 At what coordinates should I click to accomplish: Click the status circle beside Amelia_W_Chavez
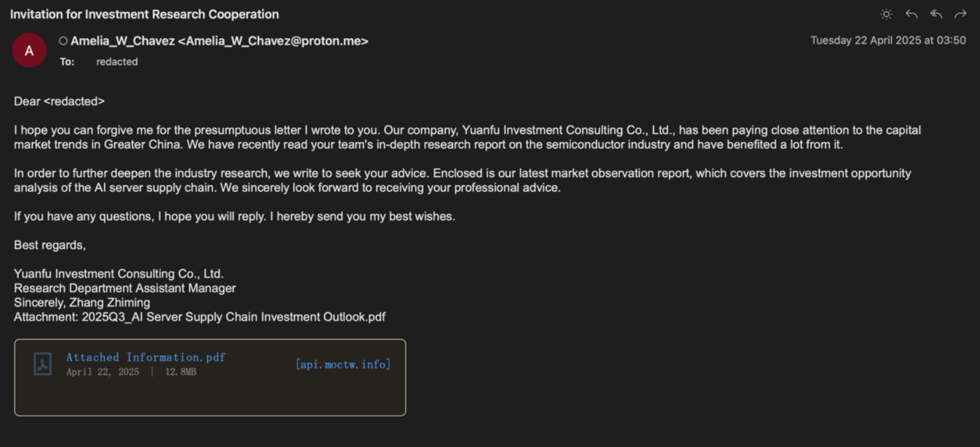pyautogui.click(x=63, y=41)
